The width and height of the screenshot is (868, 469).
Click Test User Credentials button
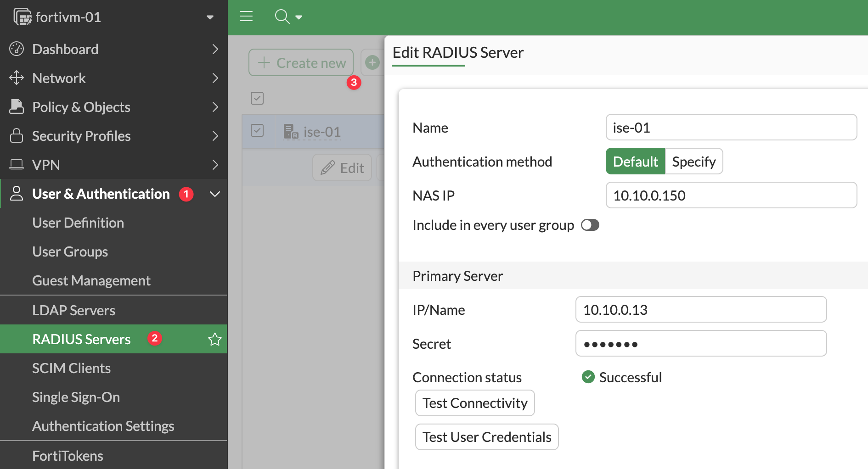486,437
